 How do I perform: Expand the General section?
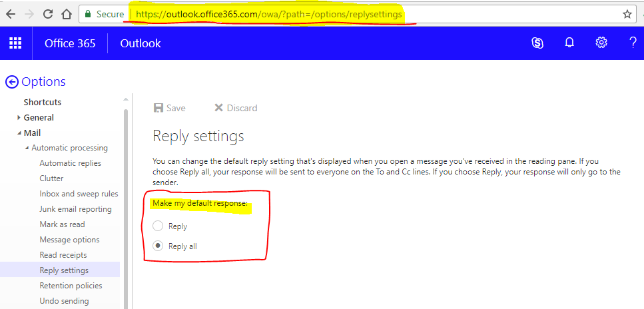click(x=19, y=117)
